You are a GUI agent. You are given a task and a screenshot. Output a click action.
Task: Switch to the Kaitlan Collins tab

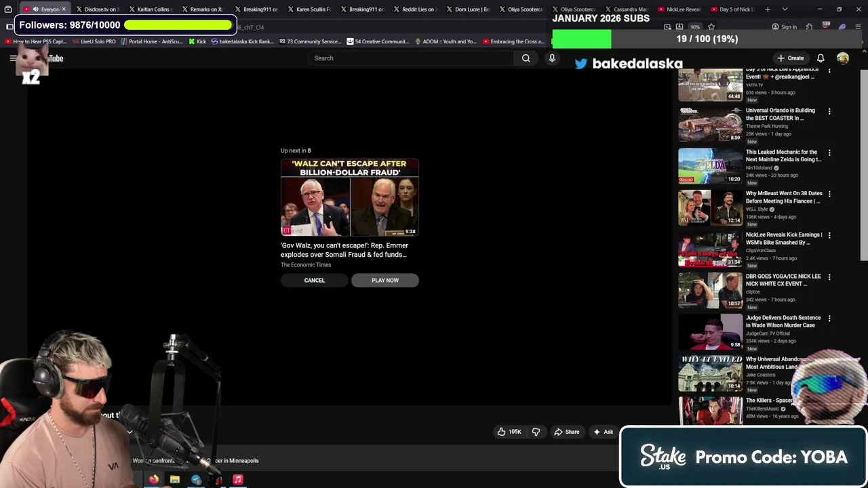tap(151, 9)
